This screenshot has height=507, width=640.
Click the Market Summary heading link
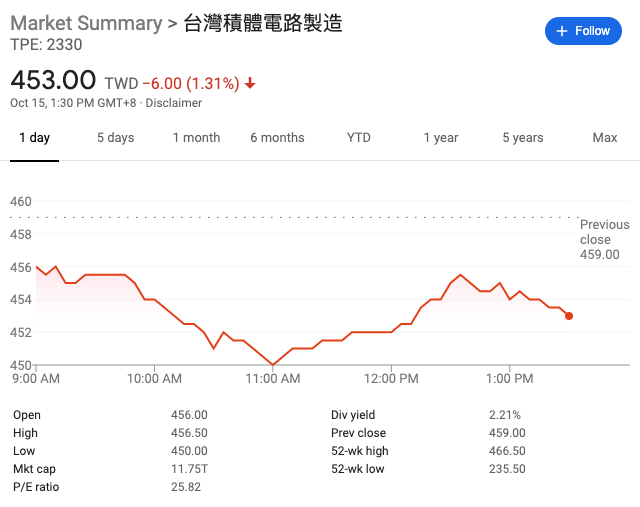pos(85,23)
